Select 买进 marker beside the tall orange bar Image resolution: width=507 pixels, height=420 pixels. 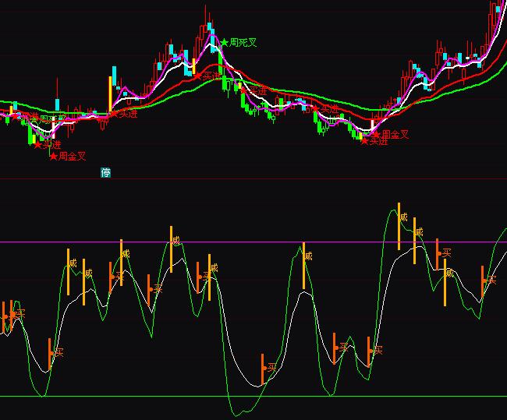coord(114,114)
